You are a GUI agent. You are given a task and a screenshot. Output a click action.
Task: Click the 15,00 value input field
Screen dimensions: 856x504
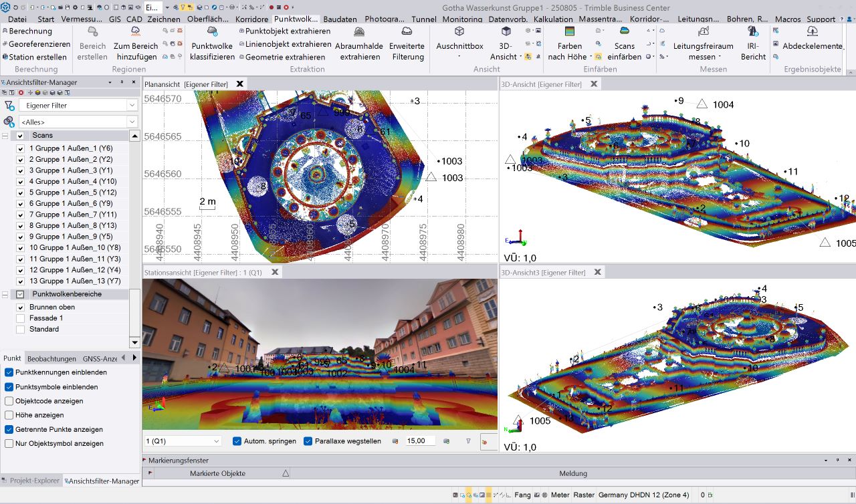[420, 441]
